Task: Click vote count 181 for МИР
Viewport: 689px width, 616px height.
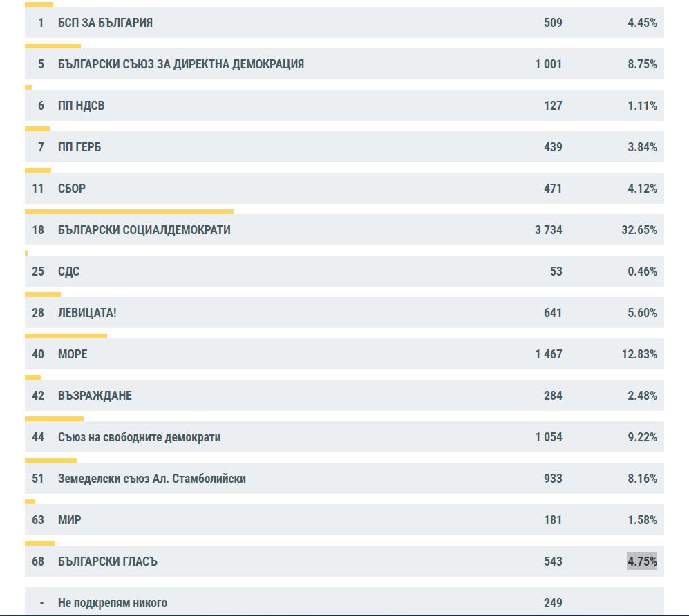Action: coord(553,520)
